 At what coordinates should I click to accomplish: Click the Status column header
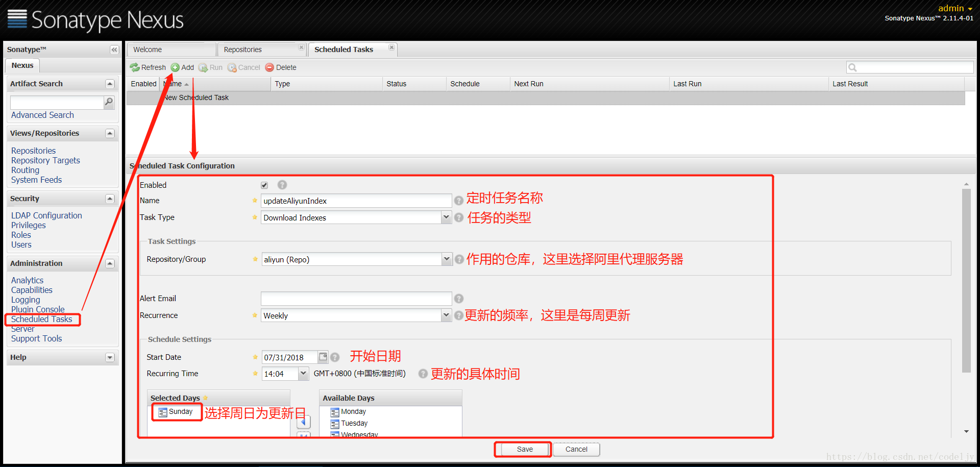pyautogui.click(x=414, y=84)
